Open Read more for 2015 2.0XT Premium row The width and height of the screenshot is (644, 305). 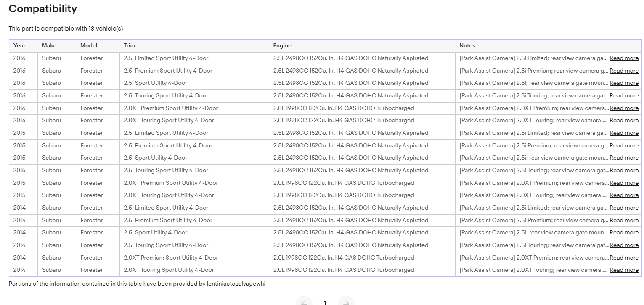pyautogui.click(x=624, y=183)
